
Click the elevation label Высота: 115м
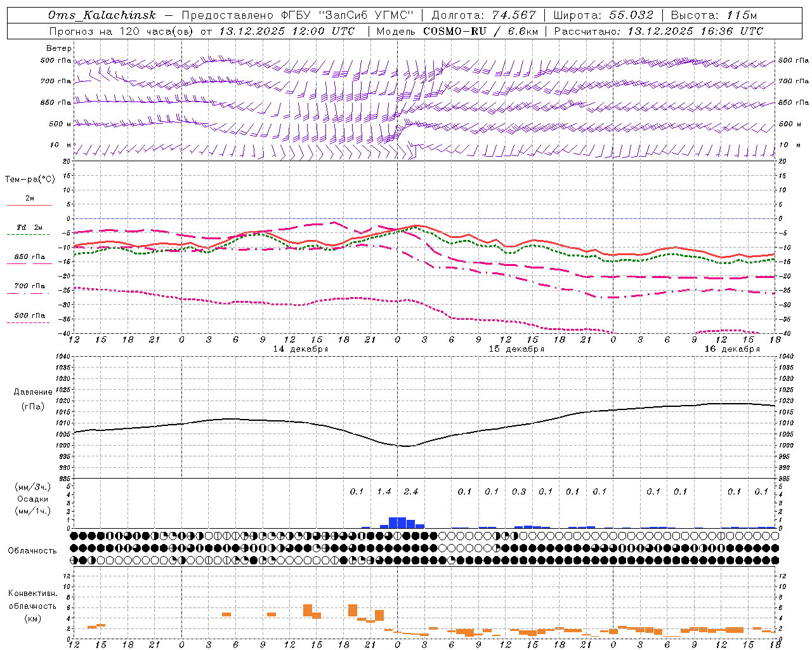click(x=714, y=15)
